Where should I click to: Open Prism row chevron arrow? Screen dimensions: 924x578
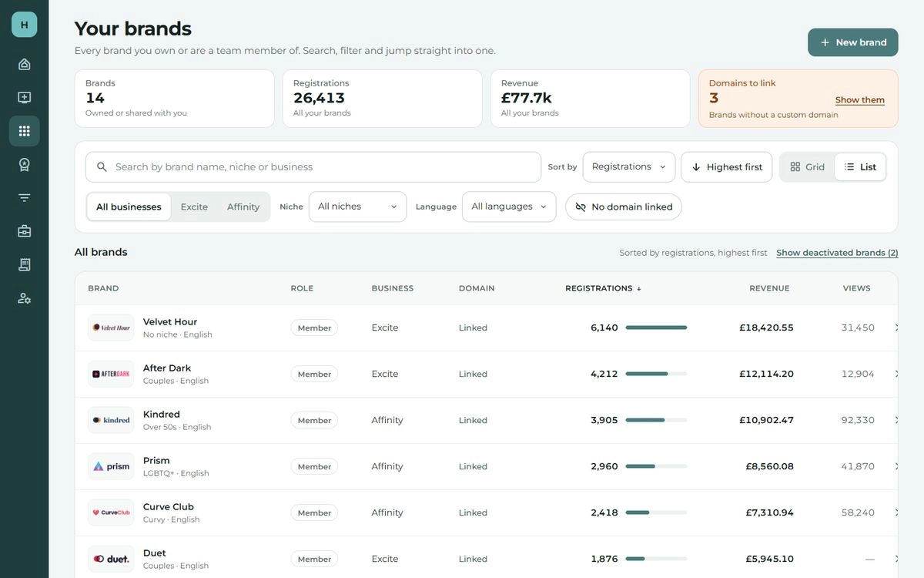896,466
